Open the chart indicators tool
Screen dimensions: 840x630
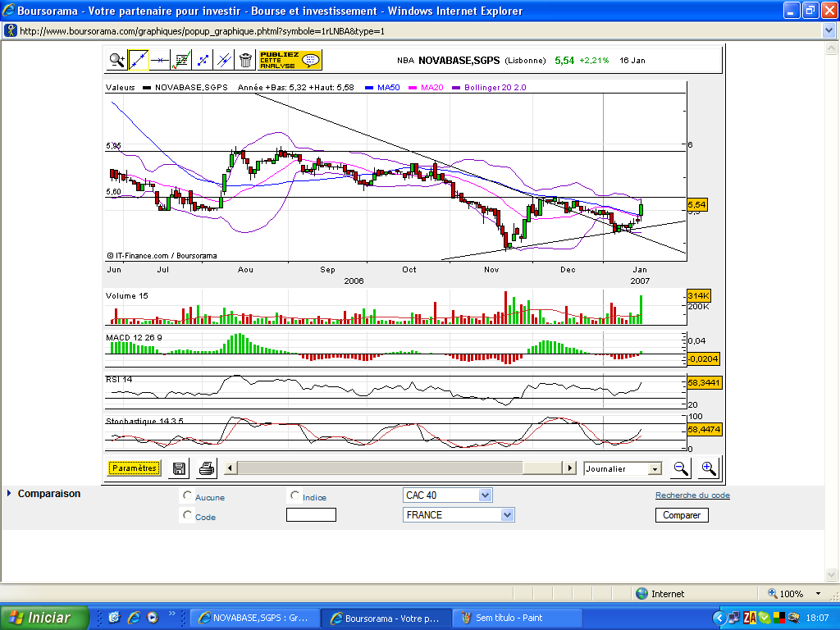click(181, 60)
